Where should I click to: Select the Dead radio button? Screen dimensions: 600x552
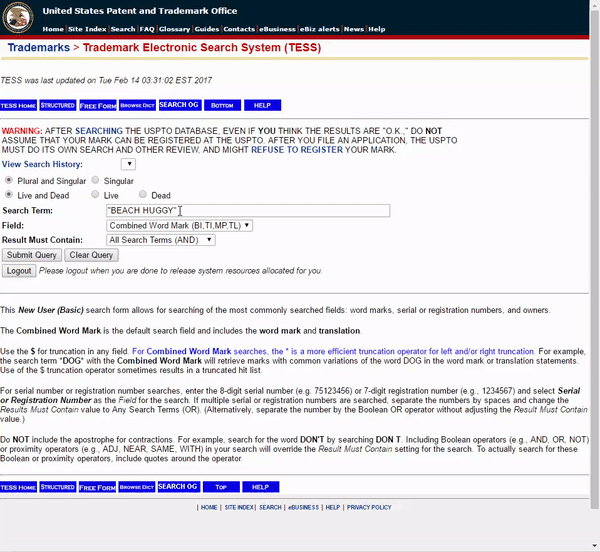(x=143, y=194)
